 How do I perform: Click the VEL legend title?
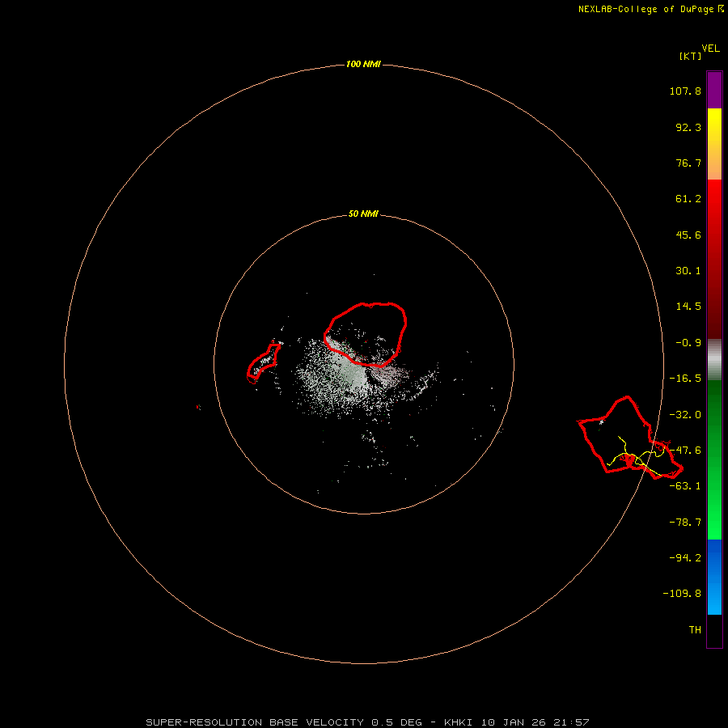coord(710,49)
